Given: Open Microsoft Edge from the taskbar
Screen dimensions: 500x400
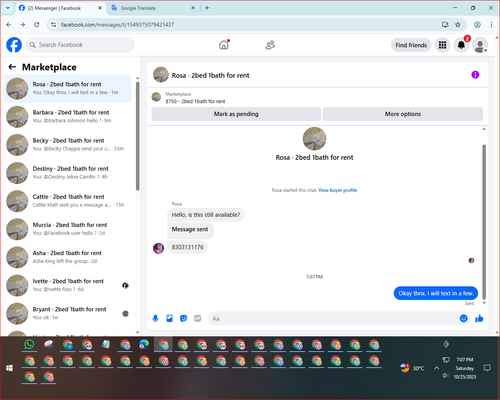Looking at the screenshot, I should click(144, 344).
